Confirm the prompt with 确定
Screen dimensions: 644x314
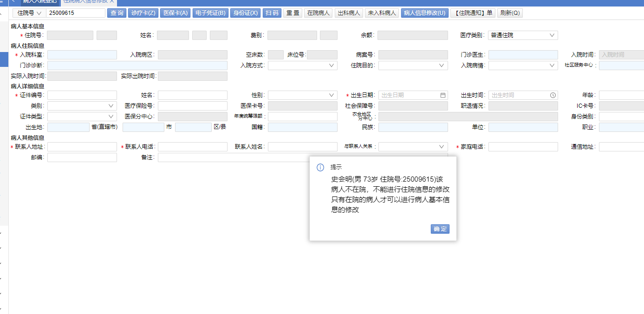440,229
